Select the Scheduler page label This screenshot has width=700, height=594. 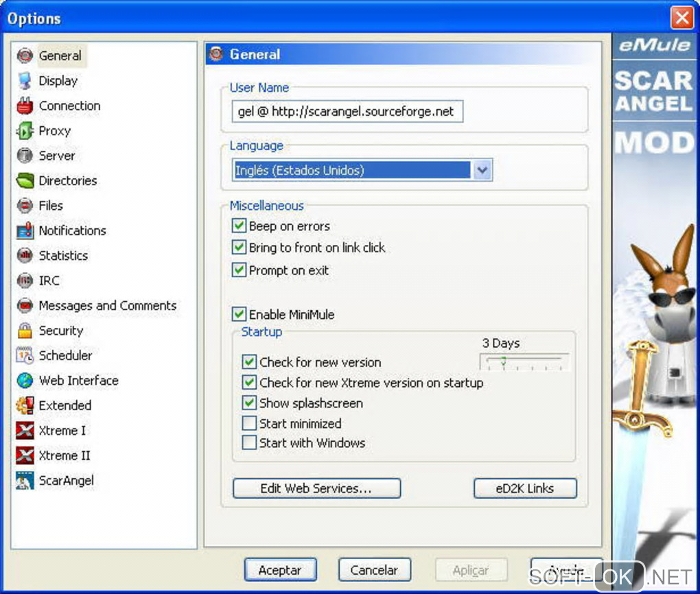[66, 356]
